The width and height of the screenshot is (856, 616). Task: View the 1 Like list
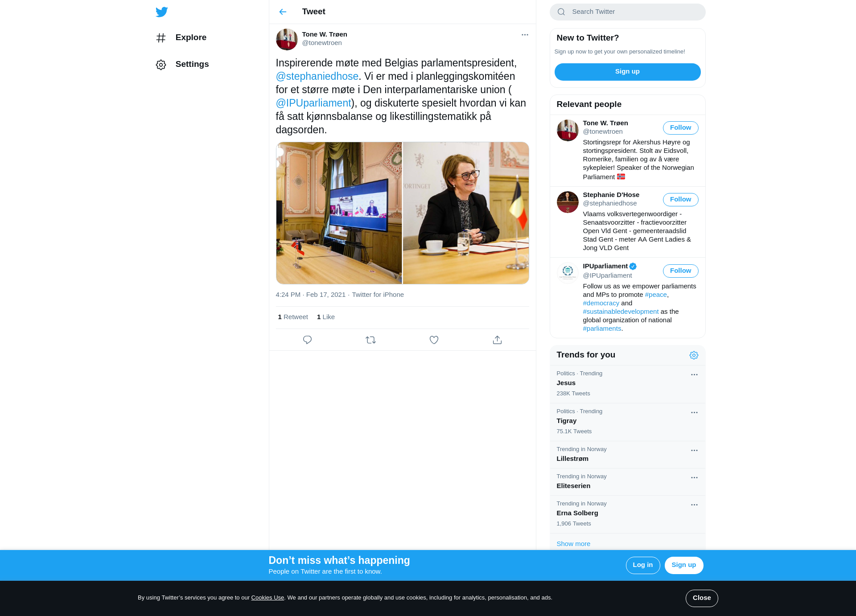[x=325, y=317]
